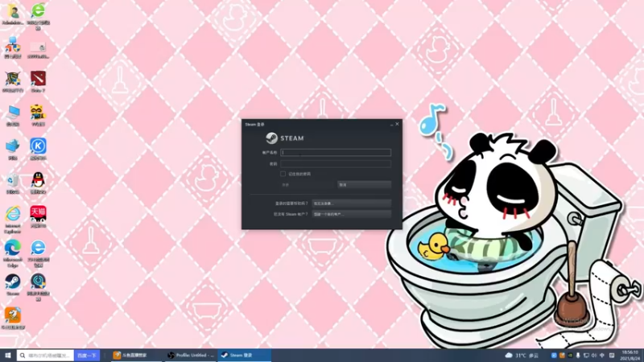Open the dark circular icon beside Steam
Image resolution: width=644 pixels, height=362 pixels.
pyautogui.click(x=38, y=287)
